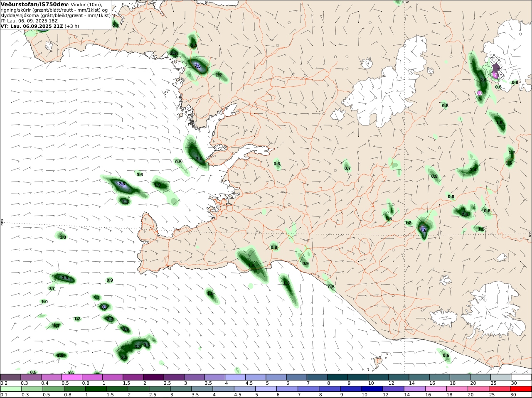
Task: Click the 7.6 value over inland cell
Action: coord(423,230)
